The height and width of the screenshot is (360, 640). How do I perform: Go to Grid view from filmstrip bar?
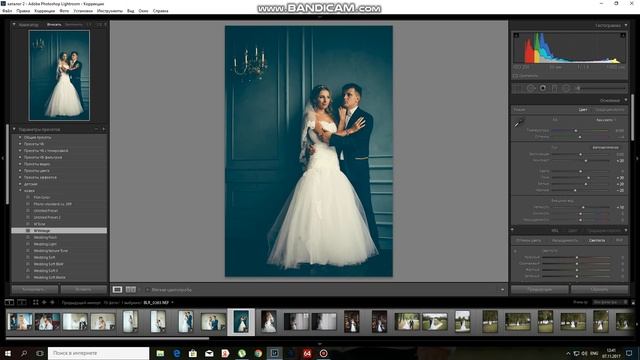point(36,302)
